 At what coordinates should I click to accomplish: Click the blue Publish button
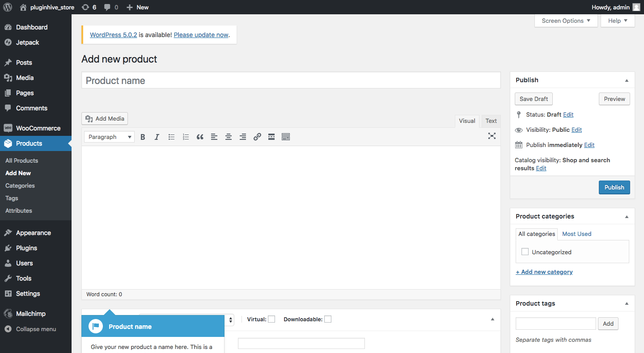pyautogui.click(x=614, y=187)
